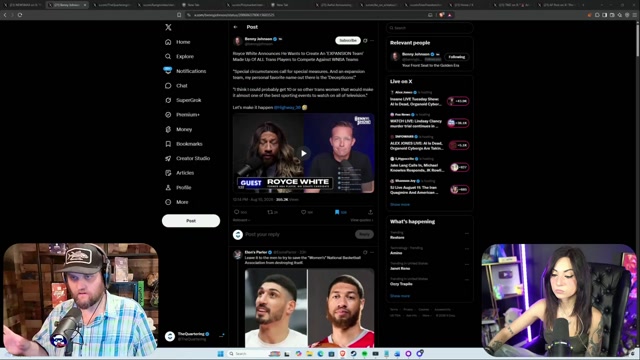Click Grok icon on Elon's Parlor reply
Image resolution: width=640 pixels, height=360 pixels.
pos(365,252)
